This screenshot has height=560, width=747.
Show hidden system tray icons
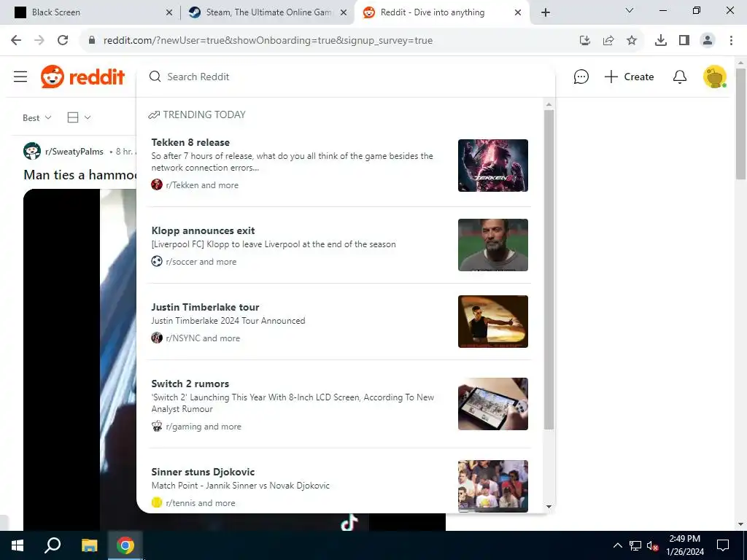pos(617,545)
